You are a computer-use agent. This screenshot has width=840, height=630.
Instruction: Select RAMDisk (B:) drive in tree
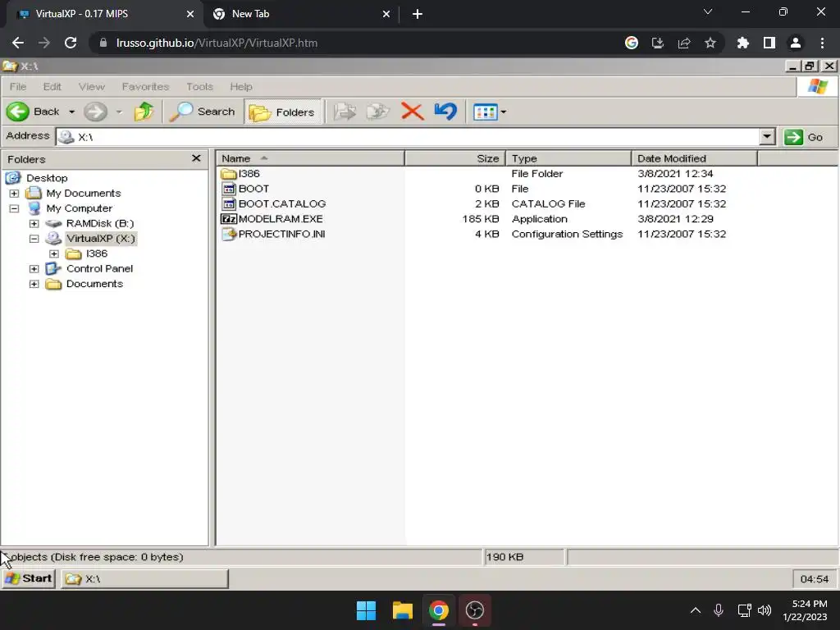pos(99,223)
